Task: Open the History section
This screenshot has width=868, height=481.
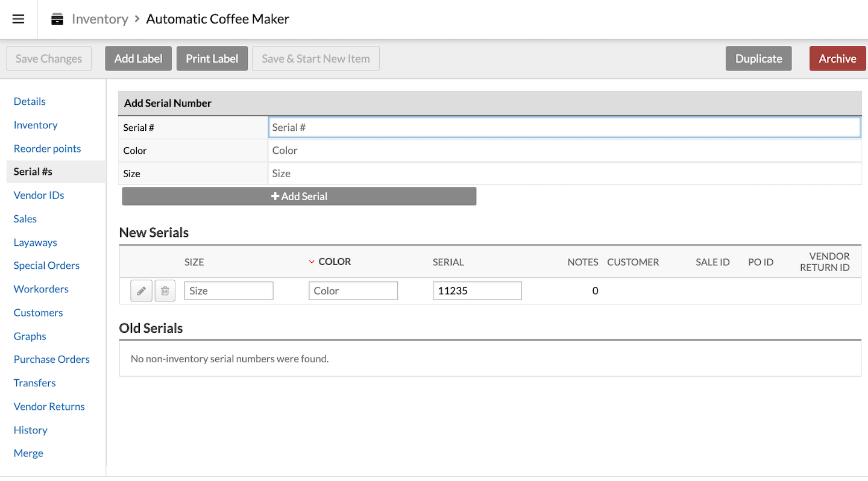Action: (30, 430)
